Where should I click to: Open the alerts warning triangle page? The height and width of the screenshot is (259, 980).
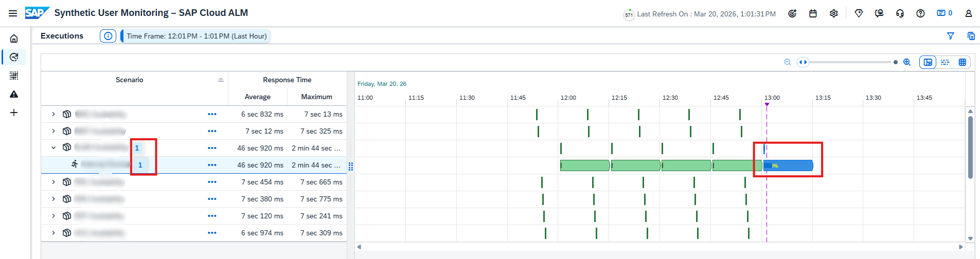[14, 94]
